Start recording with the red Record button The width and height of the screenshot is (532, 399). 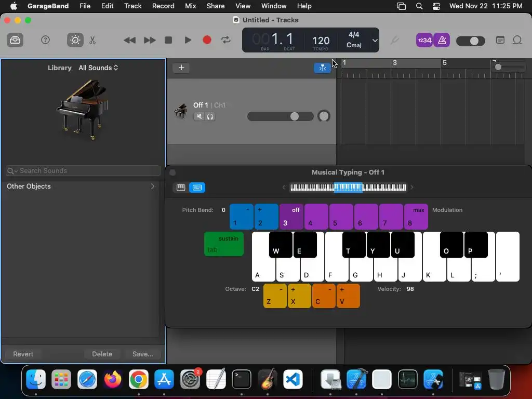[207, 40]
